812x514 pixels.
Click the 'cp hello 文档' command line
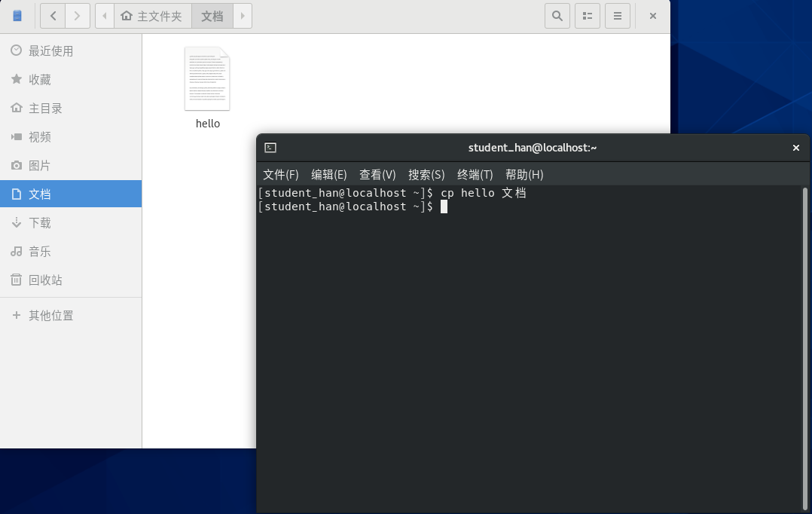[483, 193]
